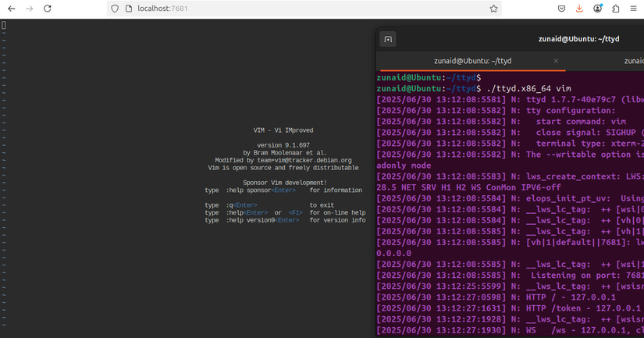Focus the localhost:7681 address bar
Image resolution: width=644 pixels, height=338 pixels.
(x=304, y=9)
